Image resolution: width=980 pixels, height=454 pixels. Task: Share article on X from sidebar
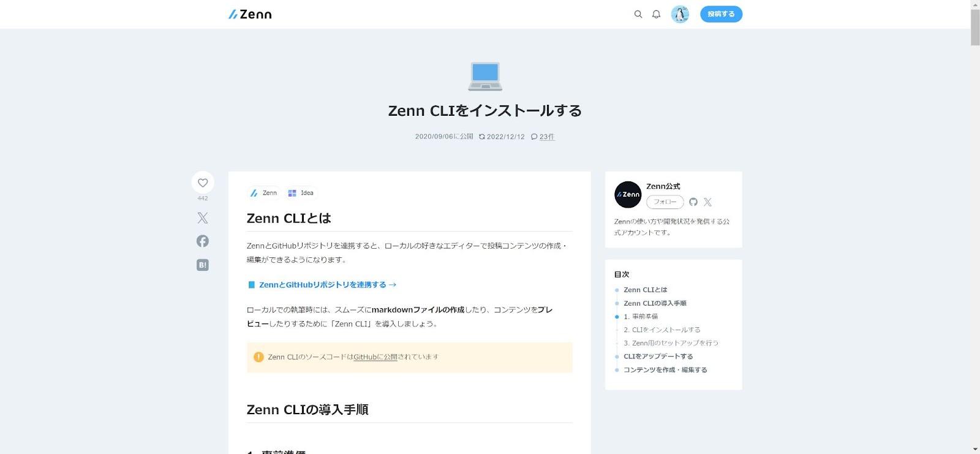203,218
